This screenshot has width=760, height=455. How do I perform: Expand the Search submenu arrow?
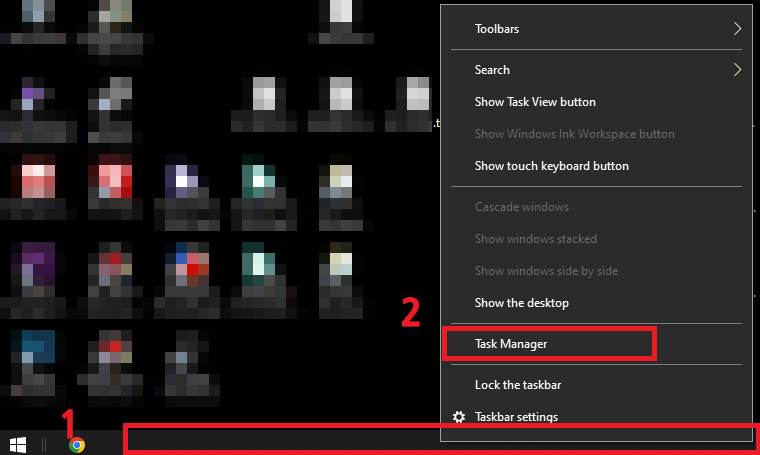tap(737, 70)
